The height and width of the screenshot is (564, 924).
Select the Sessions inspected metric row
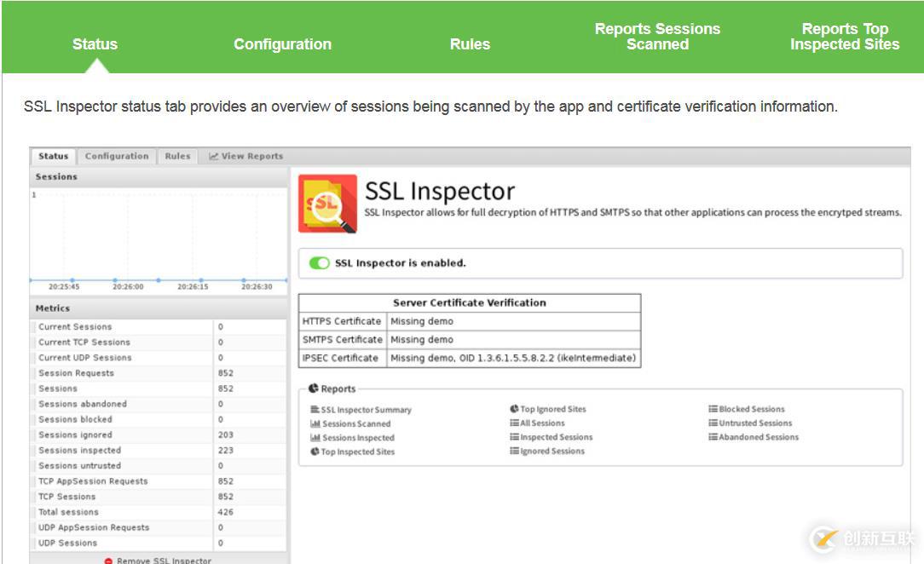coord(159,451)
